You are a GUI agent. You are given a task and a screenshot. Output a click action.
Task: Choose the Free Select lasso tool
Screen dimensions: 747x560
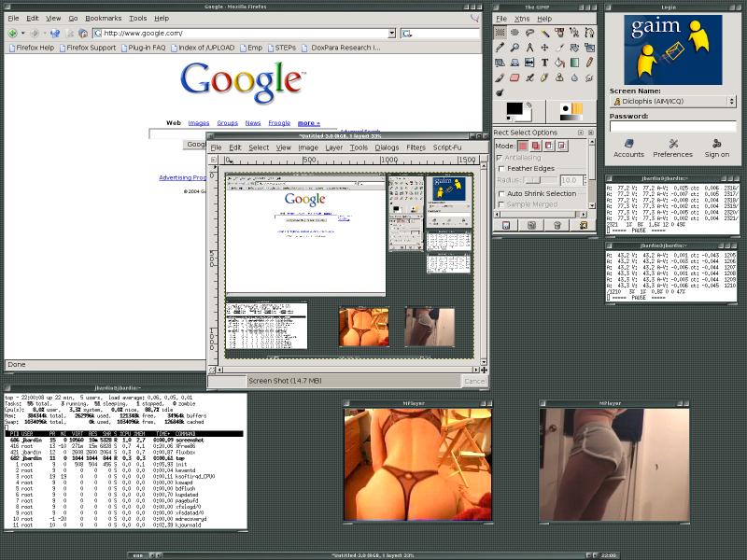[529, 33]
